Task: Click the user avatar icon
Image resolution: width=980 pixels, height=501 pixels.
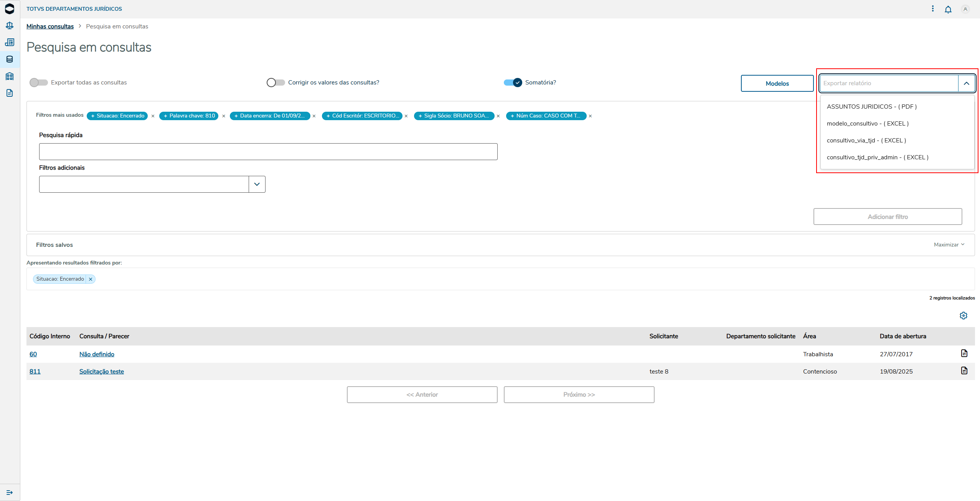Action: (965, 9)
